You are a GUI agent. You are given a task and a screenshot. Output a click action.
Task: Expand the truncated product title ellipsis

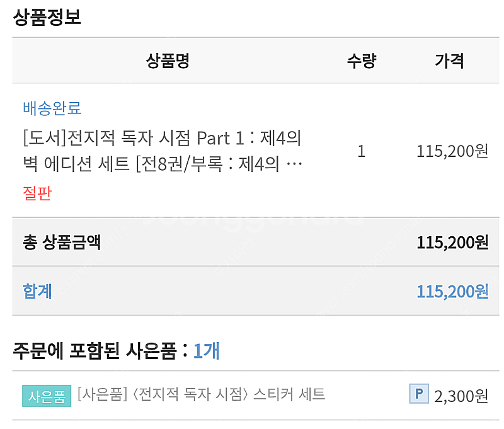click(294, 166)
